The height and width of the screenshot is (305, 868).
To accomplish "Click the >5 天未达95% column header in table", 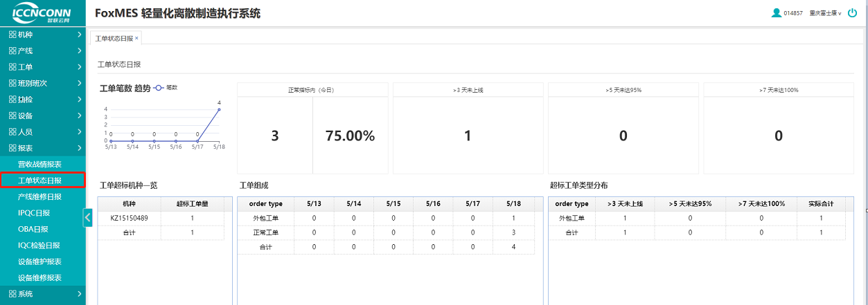I will point(690,203).
